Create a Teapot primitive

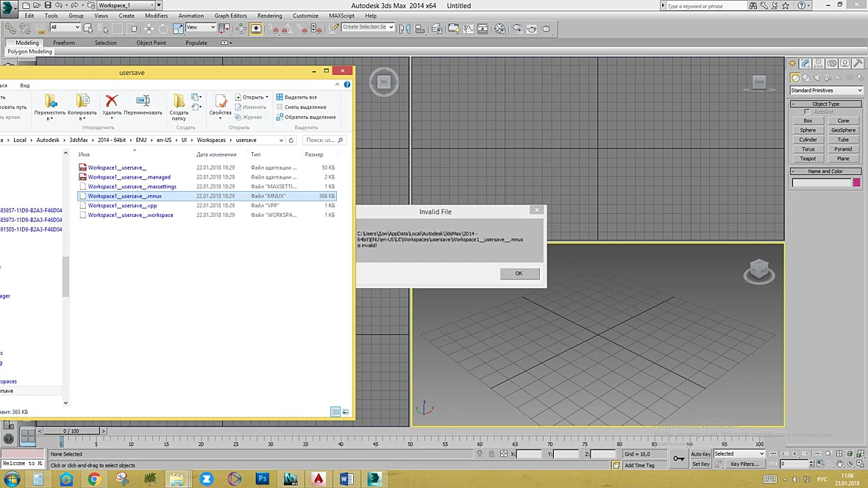[808, 159]
